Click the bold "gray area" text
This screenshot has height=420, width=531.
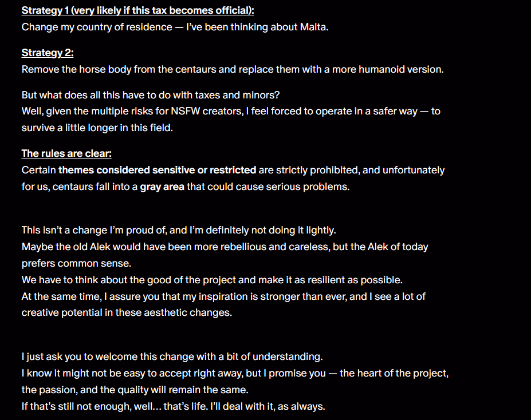pyautogui.click(x=162, y=187)
